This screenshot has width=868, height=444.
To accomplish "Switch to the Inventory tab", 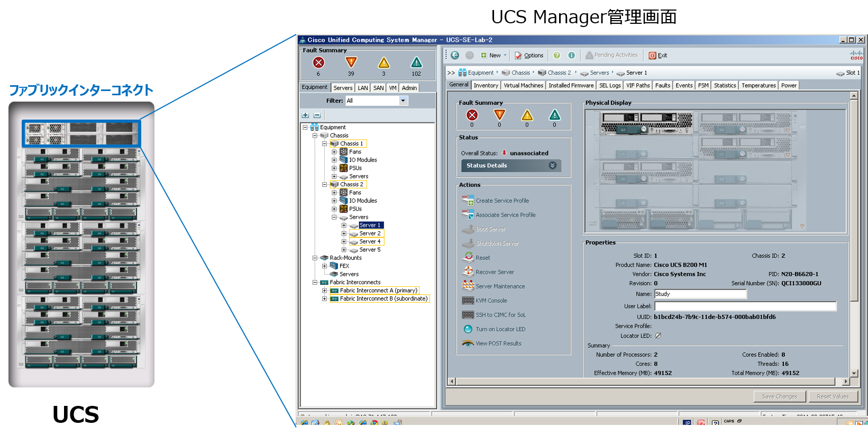I will [x=486, y=85].
